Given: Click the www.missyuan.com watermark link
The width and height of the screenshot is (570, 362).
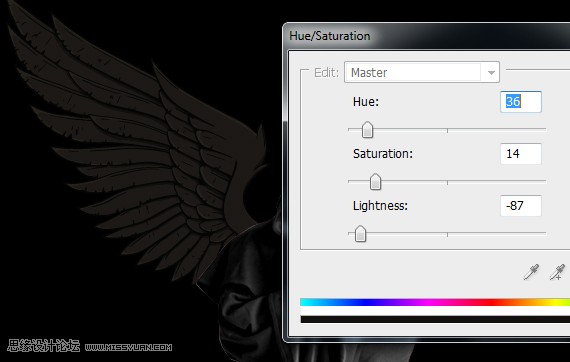Looking at the screenshot, I should coord(128,347).
